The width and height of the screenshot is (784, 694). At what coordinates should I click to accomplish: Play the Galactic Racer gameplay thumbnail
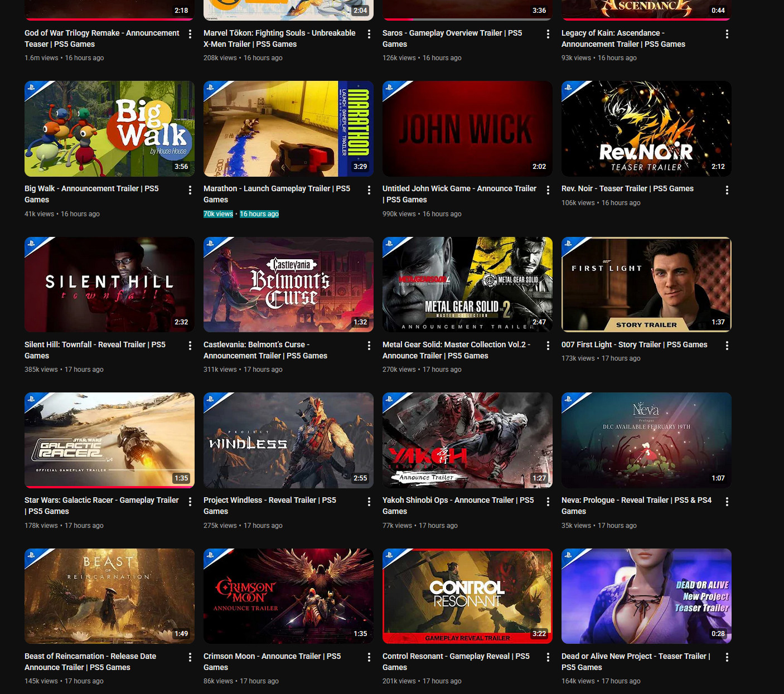coord(109,440)
